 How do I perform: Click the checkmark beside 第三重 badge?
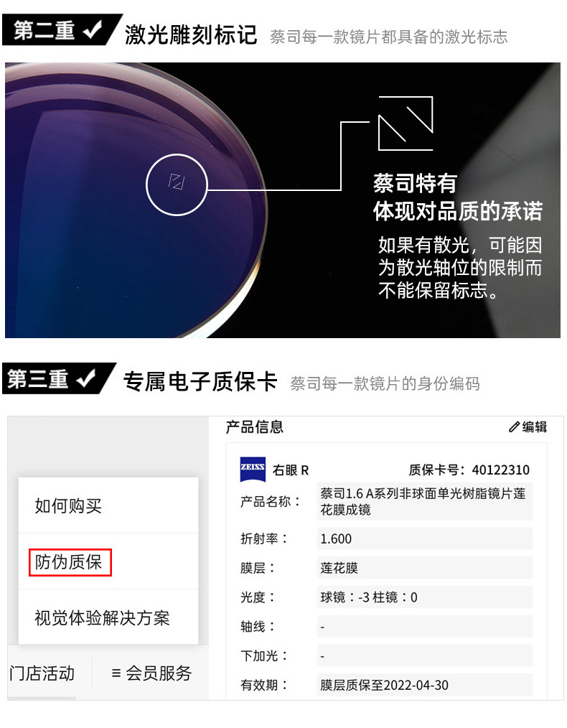pyautogui.click(x=86, y=379)
